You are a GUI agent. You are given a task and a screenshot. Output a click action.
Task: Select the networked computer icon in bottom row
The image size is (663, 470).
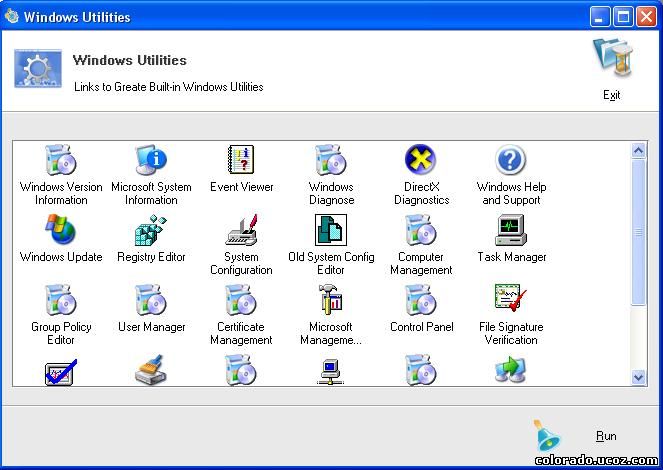(x=331, y=372)
